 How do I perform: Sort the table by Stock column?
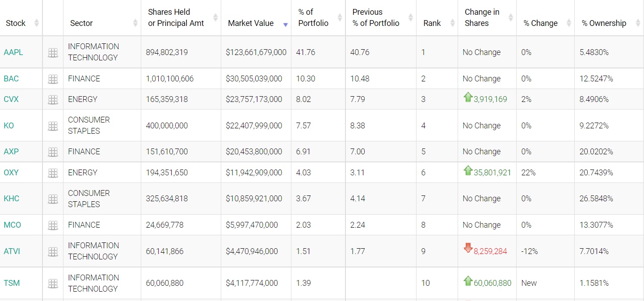click(x=16, y=23)
